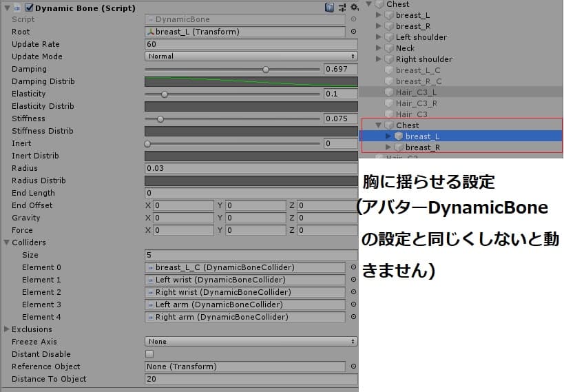
Task: Click the Reference Object picker circle
Action: pyautogui.click(x=353, y=367)
